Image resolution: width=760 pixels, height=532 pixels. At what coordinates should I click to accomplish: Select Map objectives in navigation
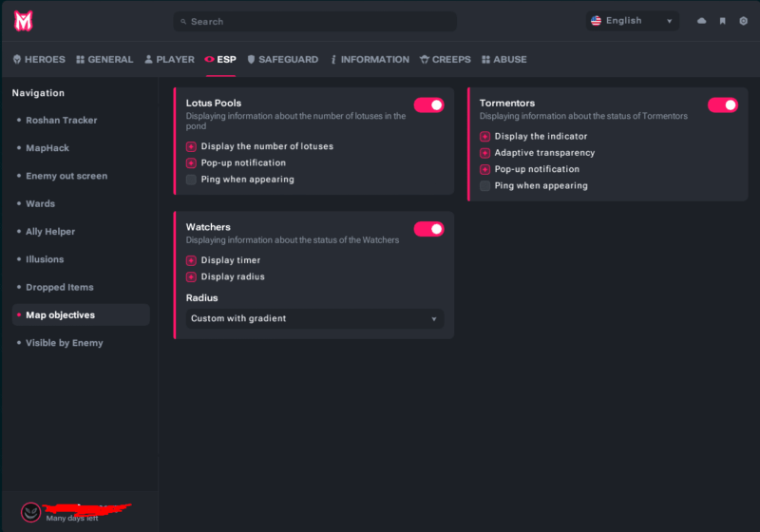81,315
